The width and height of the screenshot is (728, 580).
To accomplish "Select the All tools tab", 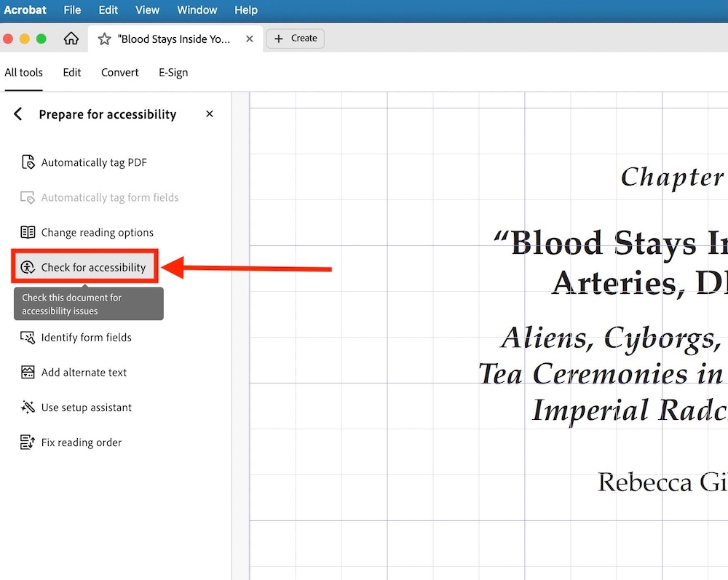I will pyautogui.click(x=24, y=72).
